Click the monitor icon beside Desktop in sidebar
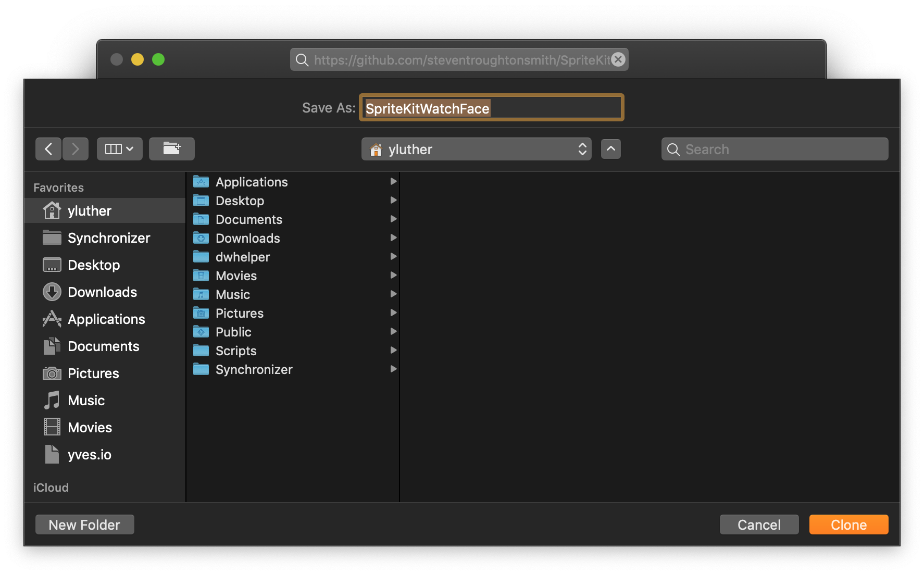The width and height of the screenshot is (924, 574). [x=52, y=265]
